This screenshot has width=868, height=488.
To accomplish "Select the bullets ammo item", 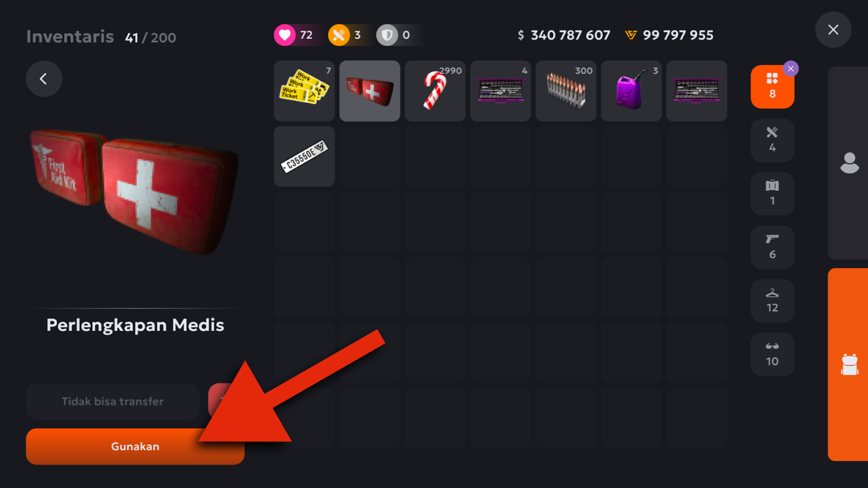I will pyautogui.click(x=566, y=91).
